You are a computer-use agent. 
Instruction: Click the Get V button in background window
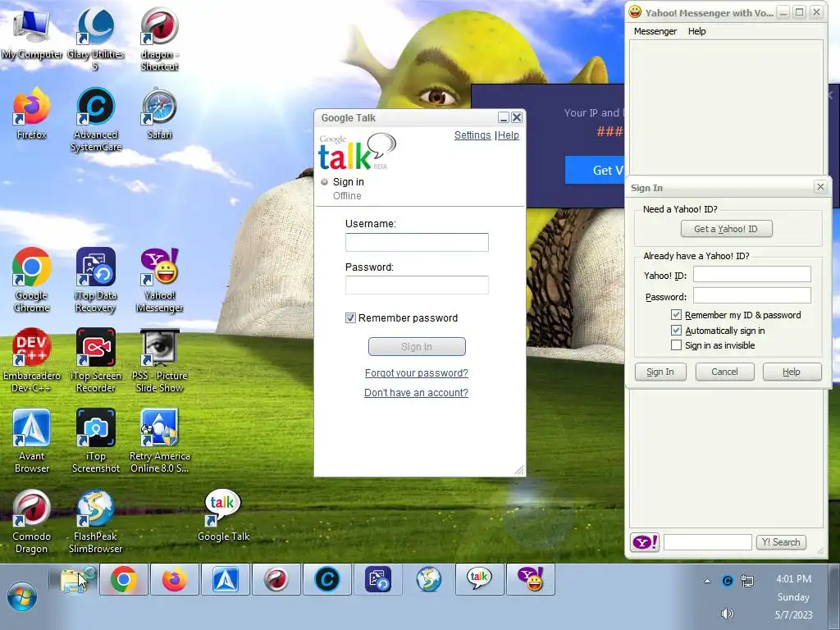tap(595, 171)
